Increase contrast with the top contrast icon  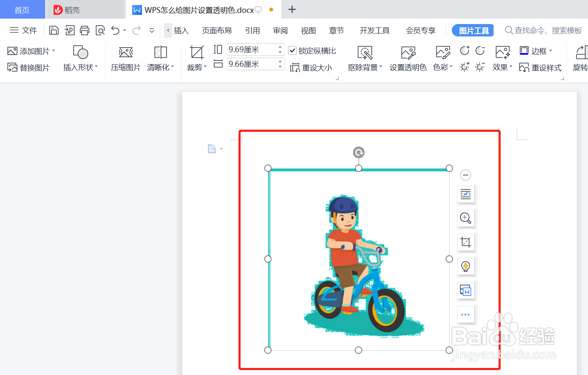point(465,51)
